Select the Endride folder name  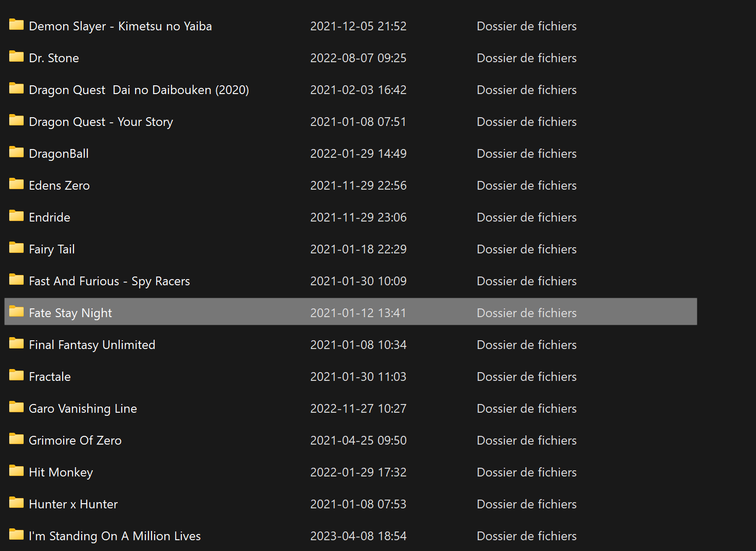(x=49, y=217)
